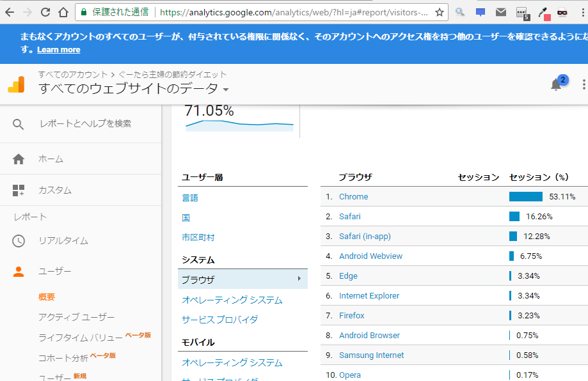Reload the page with refresh icon

tap(45, 12)
